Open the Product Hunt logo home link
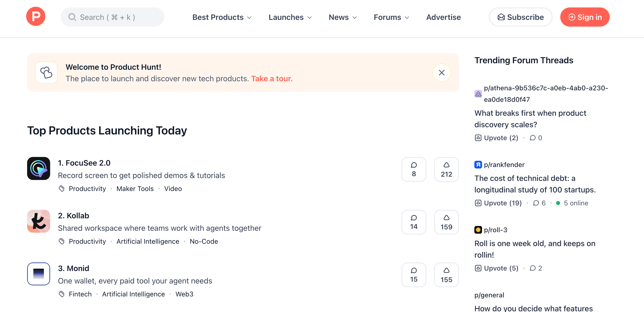This screenshot has width=644, height=312. pyautogui.click(x=36, y=17)
